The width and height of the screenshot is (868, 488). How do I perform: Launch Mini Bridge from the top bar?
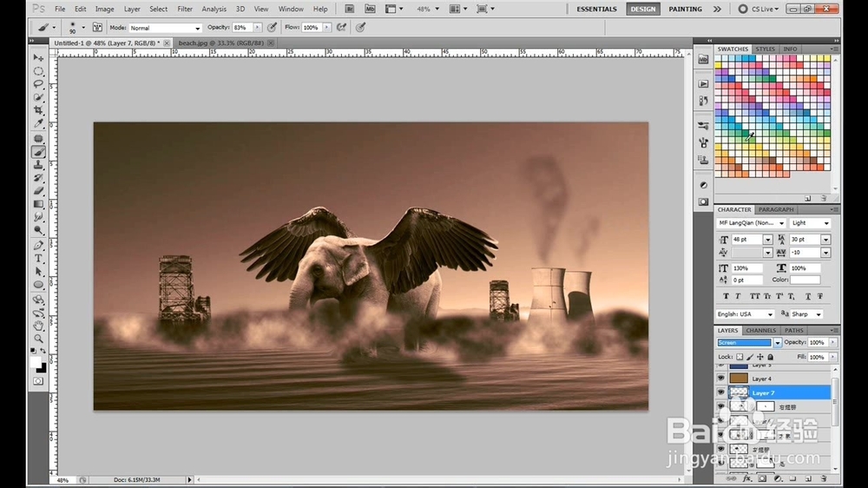pos(370,9)
